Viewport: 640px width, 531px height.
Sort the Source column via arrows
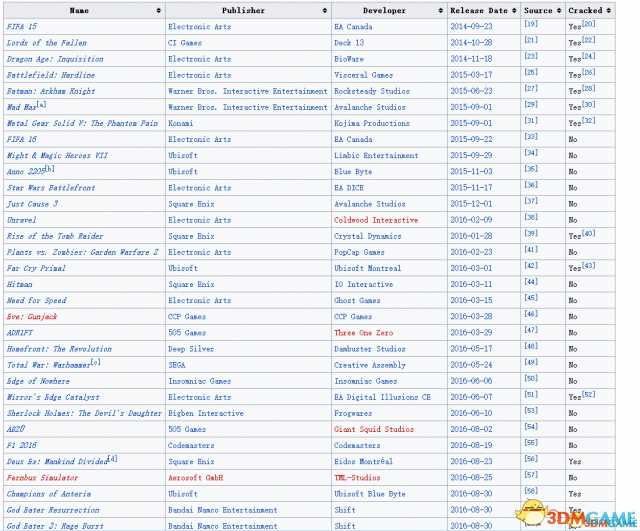558,10
